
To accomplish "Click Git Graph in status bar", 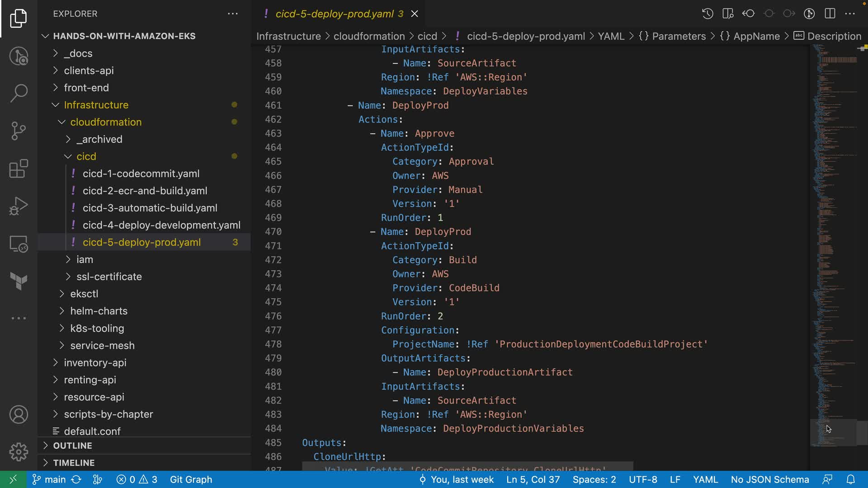I will tap(191, 479).
